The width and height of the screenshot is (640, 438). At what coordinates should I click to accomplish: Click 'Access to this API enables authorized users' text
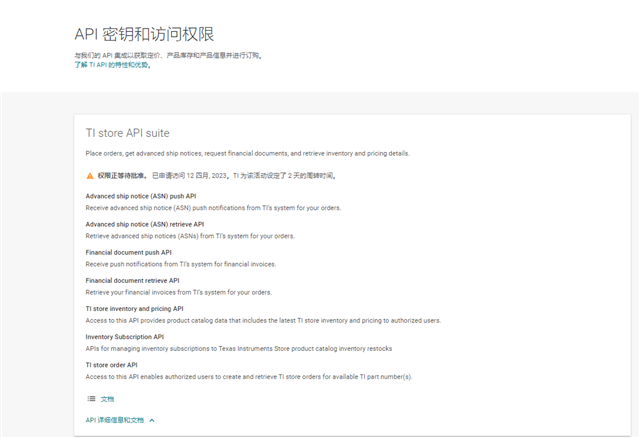[x=249, y=377]
